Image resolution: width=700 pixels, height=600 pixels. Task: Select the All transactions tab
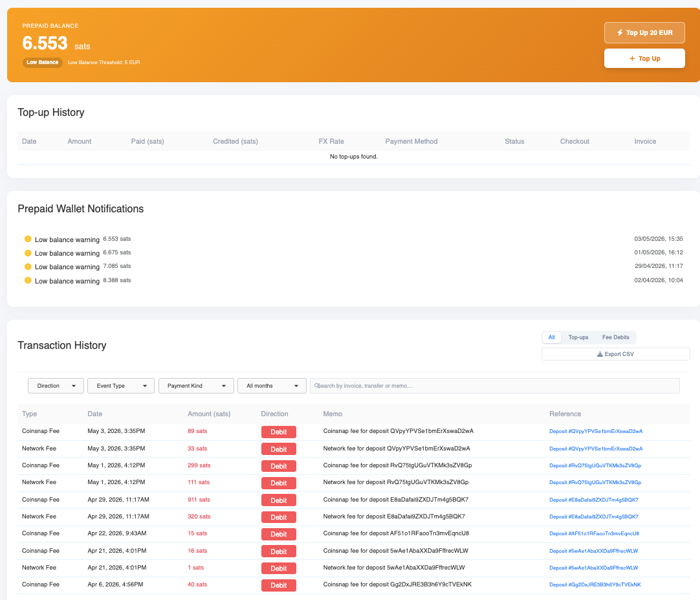tap(551, 337)
